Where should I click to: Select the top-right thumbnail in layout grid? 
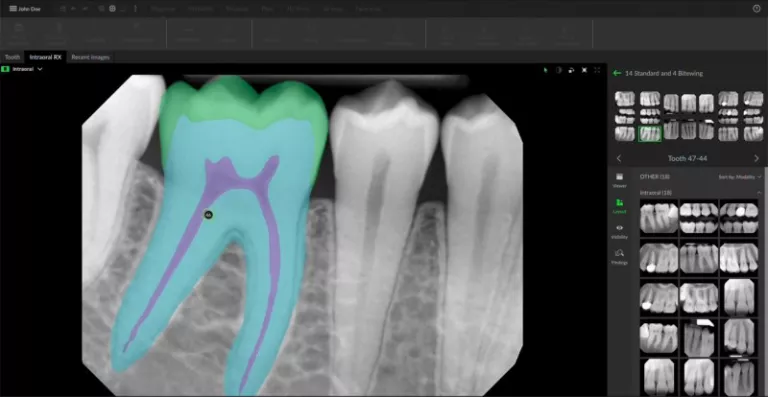pyautogui.click(x=753, y=99)
